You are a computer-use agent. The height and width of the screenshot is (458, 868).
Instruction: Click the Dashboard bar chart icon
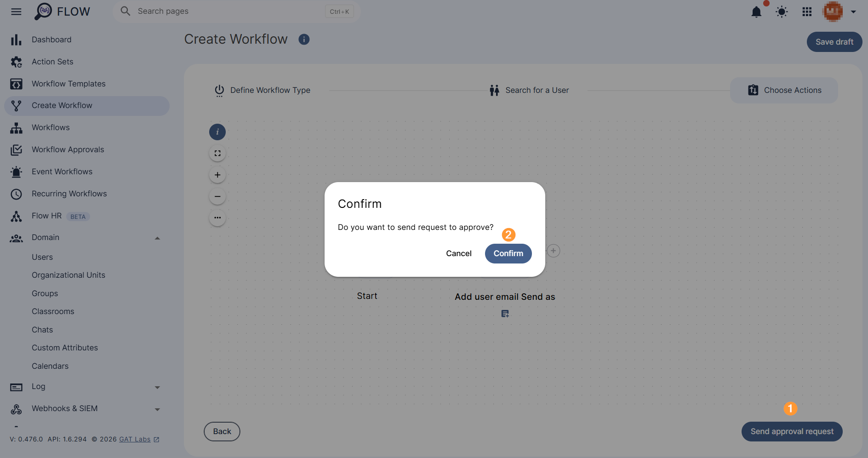tap(16, 40)
